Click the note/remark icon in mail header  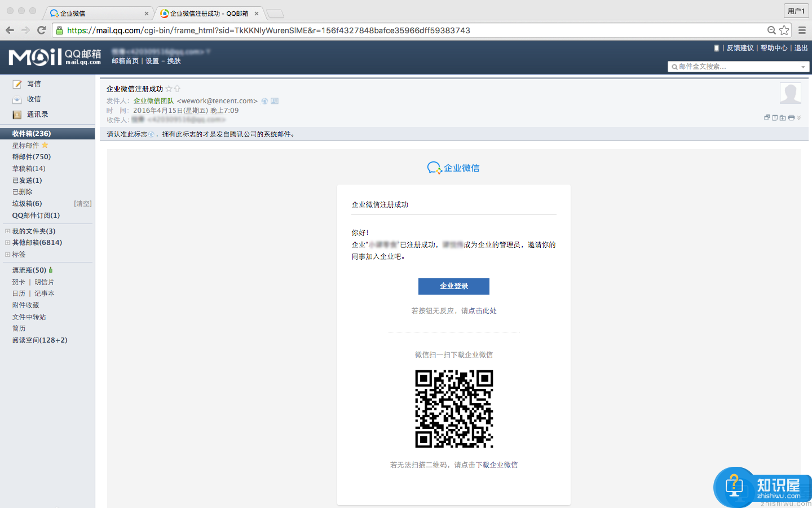click(775, 117)
